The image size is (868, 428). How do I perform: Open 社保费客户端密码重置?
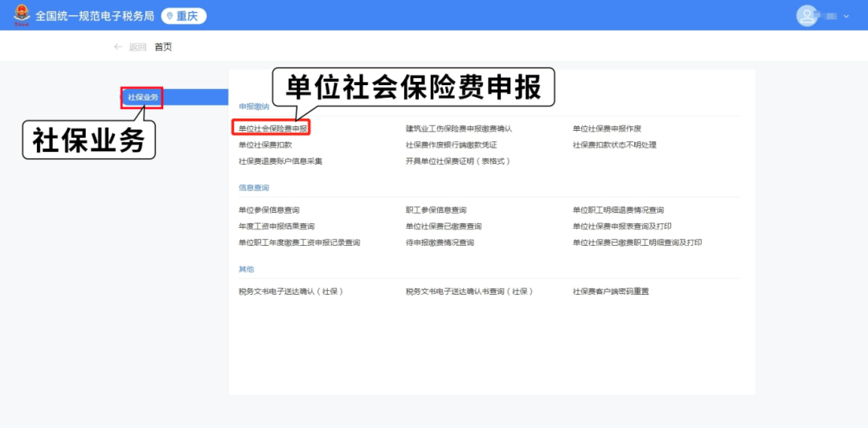[x=610, y=291]
